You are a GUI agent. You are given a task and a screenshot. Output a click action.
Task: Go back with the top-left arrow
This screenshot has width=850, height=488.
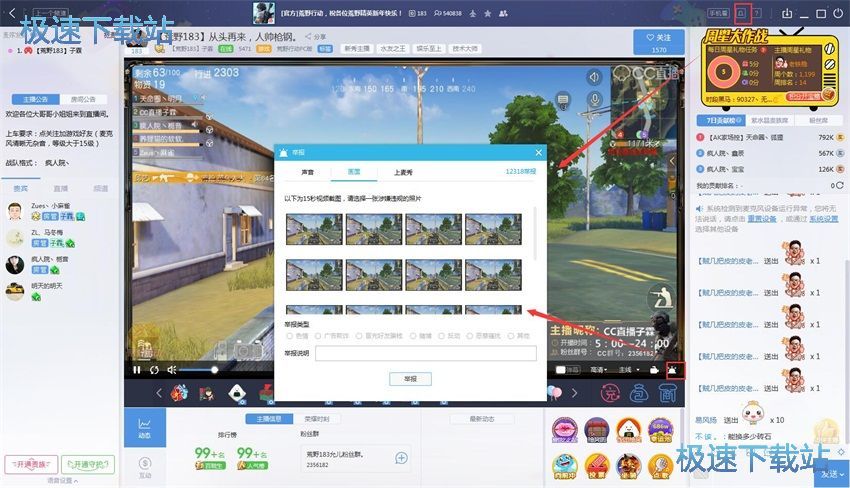tap(13, 13)
